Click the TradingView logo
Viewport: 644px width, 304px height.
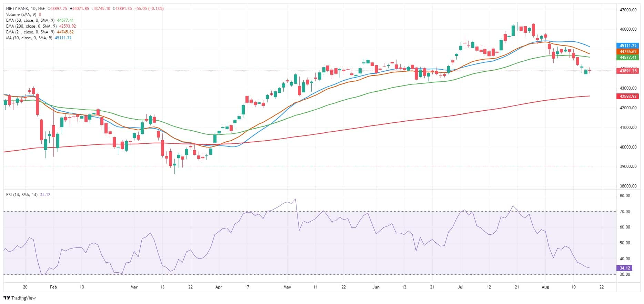(x=20, y=298)
